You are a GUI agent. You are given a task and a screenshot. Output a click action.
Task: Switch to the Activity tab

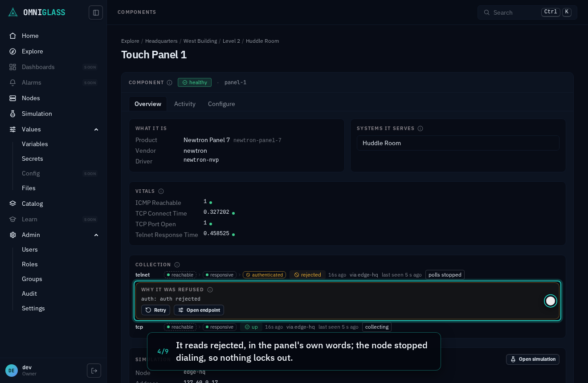tap(185, 104)
